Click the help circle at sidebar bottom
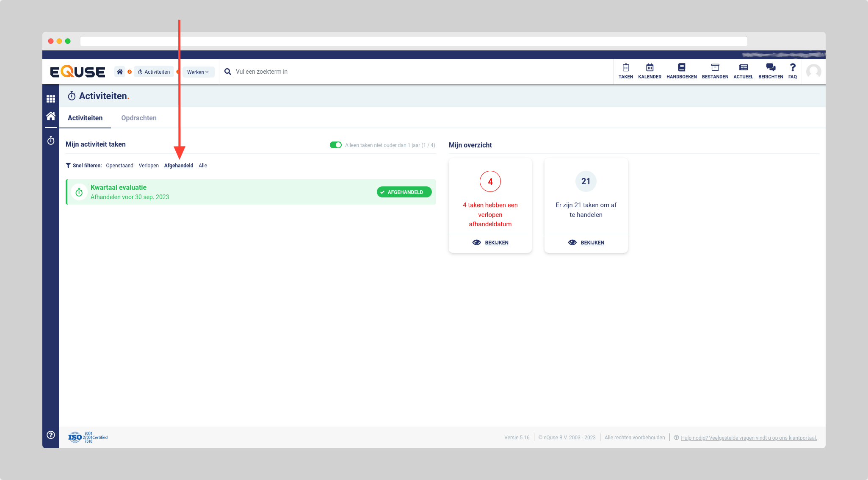Image resolution: width=868 pixels, height=480 pixels. pyautogui.click(x=51, y=435)
